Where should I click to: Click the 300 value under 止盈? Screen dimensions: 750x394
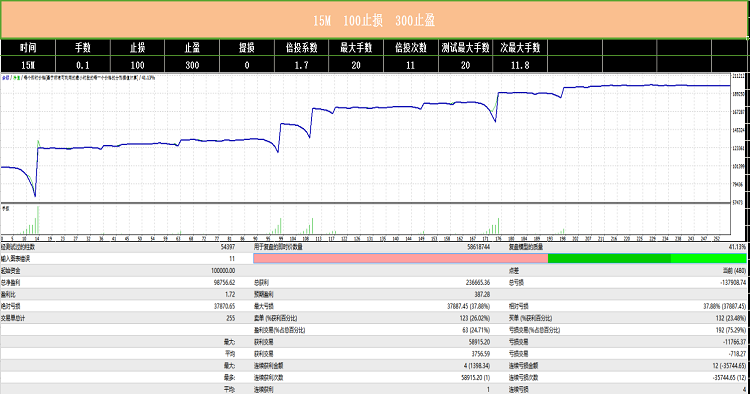(x=192, y=65)
